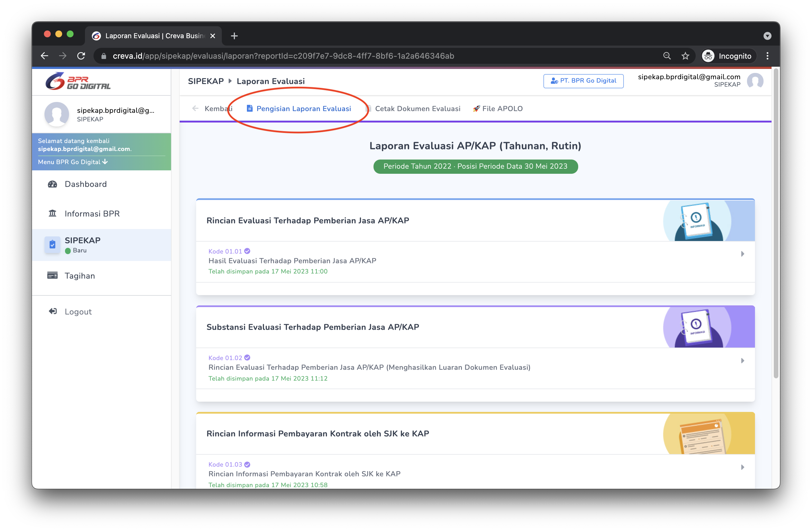Open Kode 01.02 Rincian Evaluasi row

[475, 368]
